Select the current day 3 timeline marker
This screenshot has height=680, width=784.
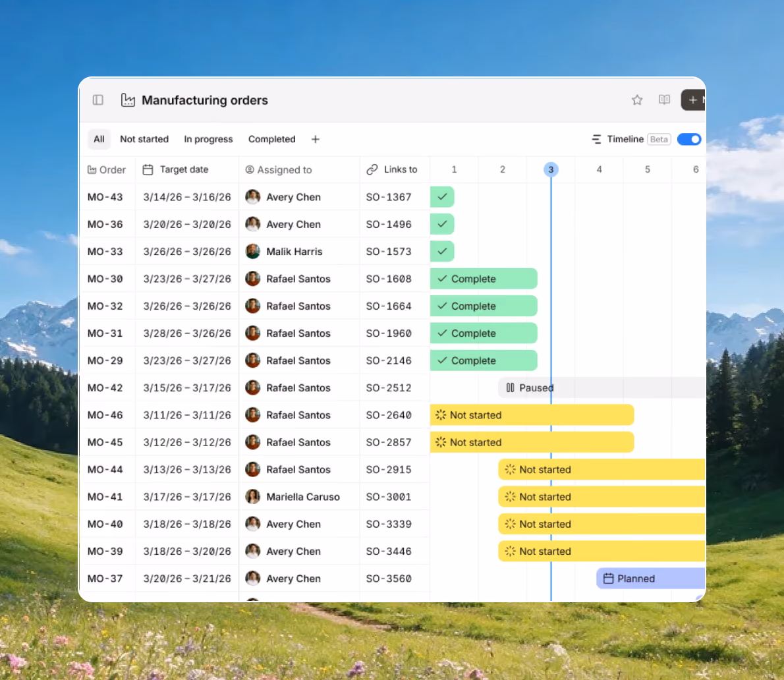click(551, 169)
